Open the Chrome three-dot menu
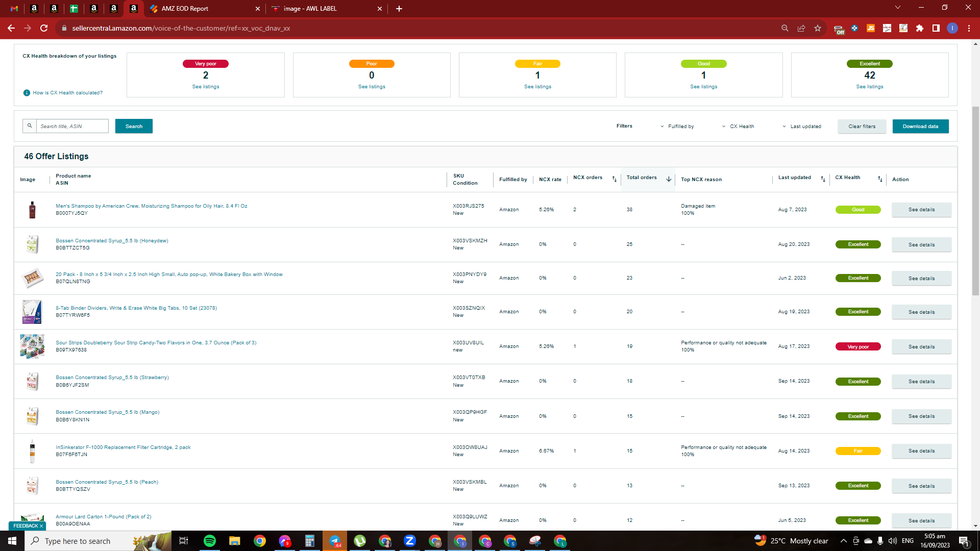 pyautogui.click(x=969, y=28)
